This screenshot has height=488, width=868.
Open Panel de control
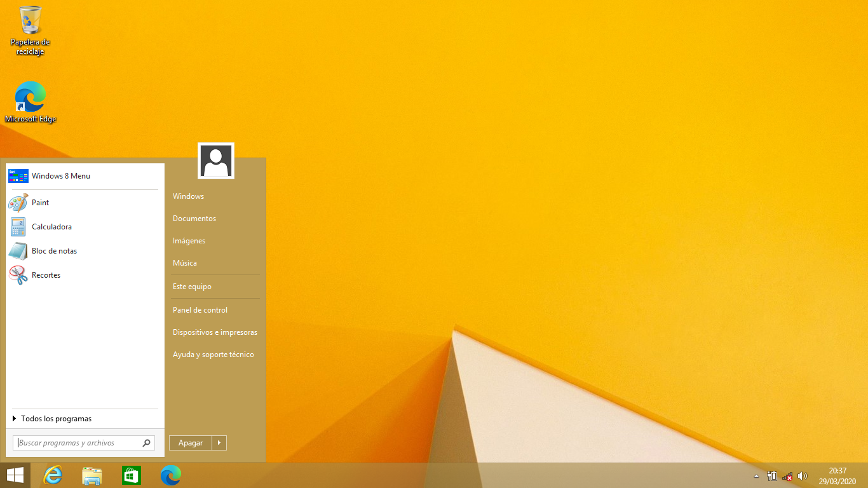(x=200, y=310)
